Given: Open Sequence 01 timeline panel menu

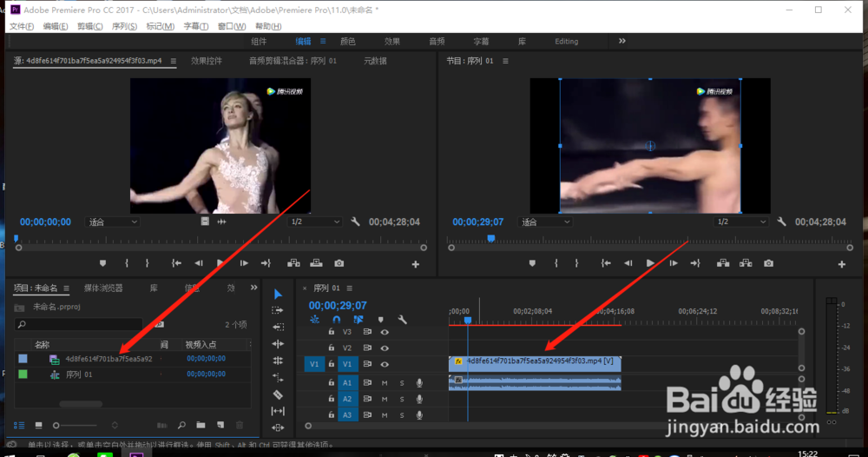Looking at the screenshot, I should [349, 288].
